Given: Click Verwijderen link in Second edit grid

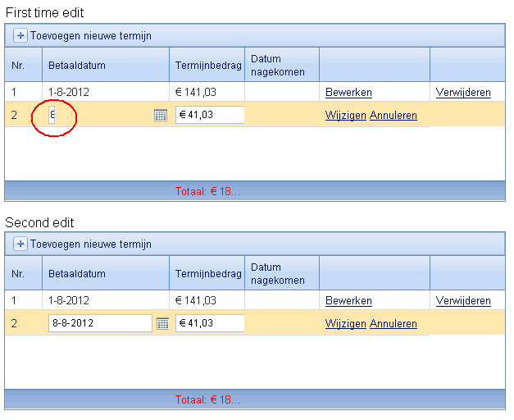Looking at the screenshot, I should [463, 301].
